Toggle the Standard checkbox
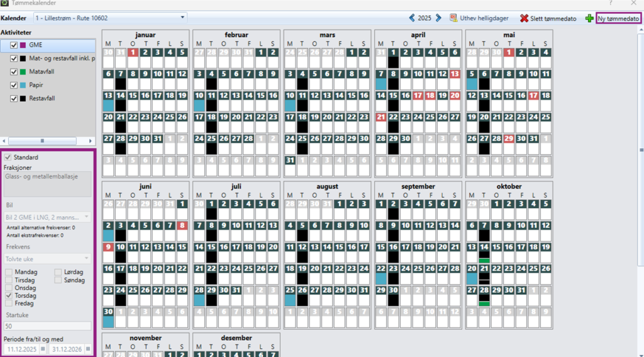 pyautogui.click(x=8, y=157)
